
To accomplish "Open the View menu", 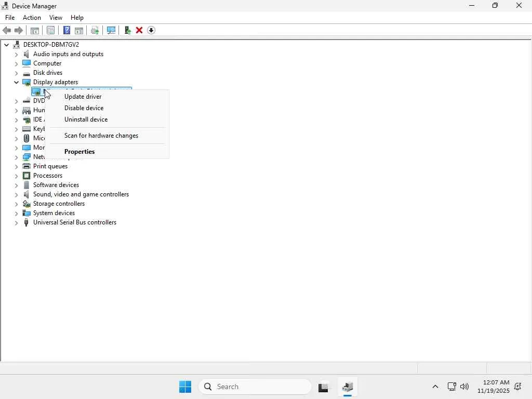I will tap(56, 18).
